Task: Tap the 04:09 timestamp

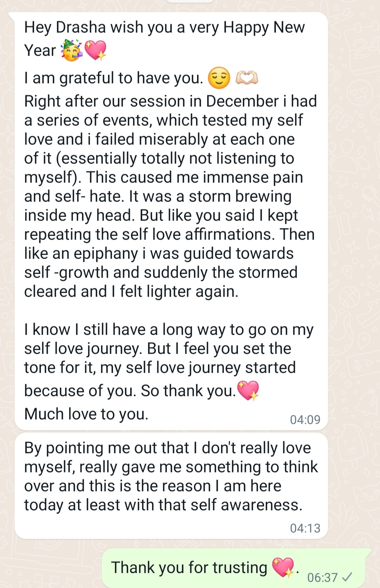Action: click(305, 420)
